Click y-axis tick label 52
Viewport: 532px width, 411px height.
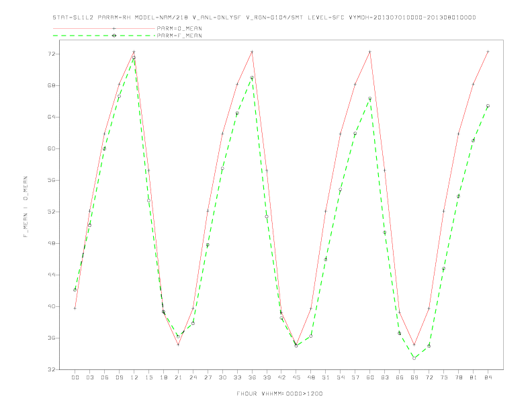point(52,212)
